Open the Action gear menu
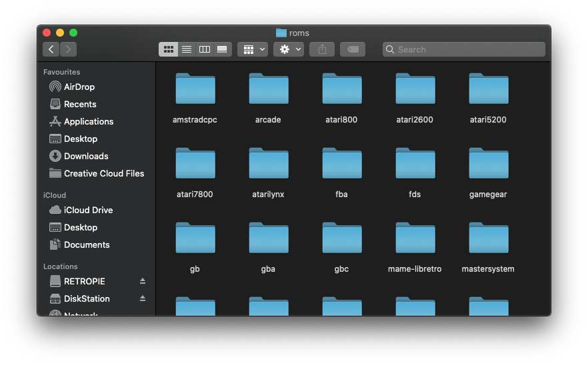The height and width of the screenshot is (365, 588). point(289,49)
